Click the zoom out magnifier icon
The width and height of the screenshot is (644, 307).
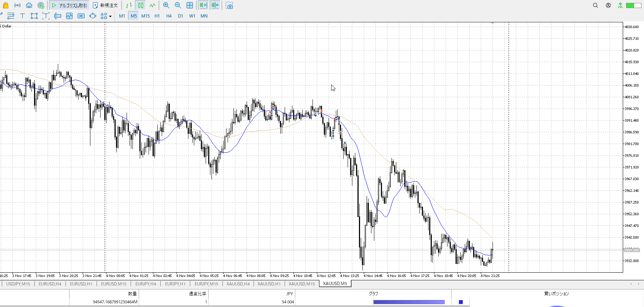[178, 5]
